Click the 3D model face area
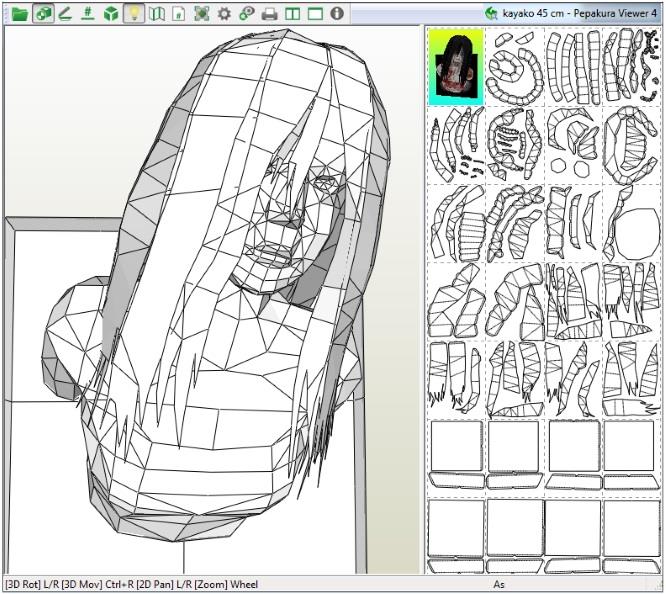The image size is (666, 594). [285, 225]
